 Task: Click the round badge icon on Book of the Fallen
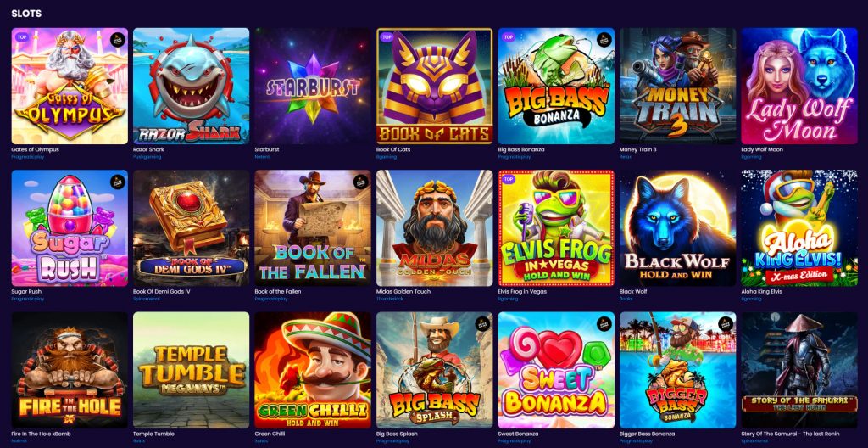(x=360, y=182)
